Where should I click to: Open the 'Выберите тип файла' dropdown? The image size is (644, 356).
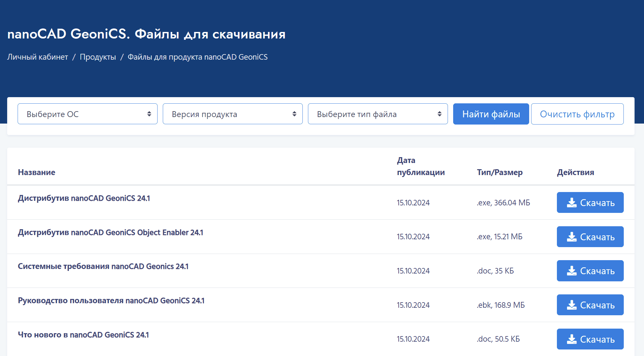pos(378,114)
